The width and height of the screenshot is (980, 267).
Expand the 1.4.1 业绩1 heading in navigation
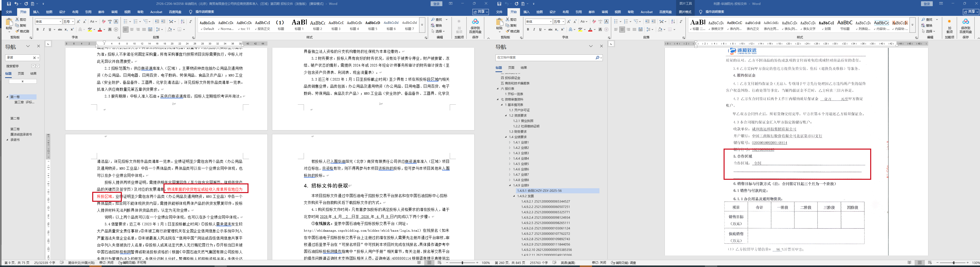510,142
